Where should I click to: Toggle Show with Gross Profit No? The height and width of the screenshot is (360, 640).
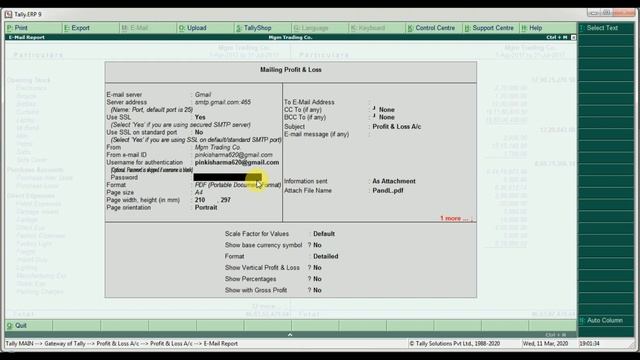(317, 290)
